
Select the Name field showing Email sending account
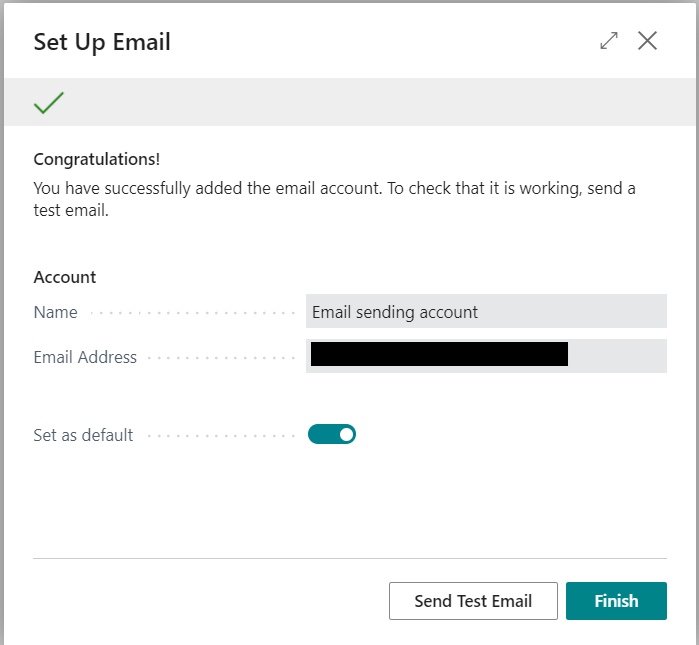click(x=486, y=312)
